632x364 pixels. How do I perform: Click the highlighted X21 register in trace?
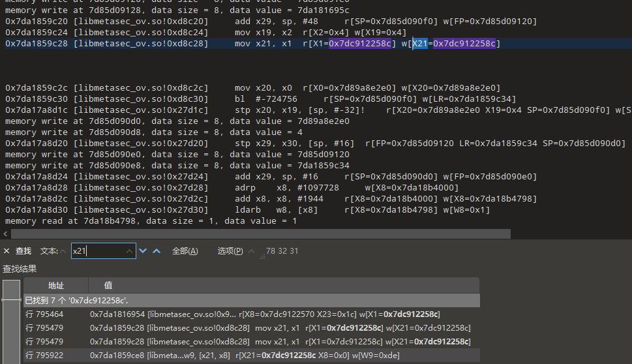coord(419,44)
